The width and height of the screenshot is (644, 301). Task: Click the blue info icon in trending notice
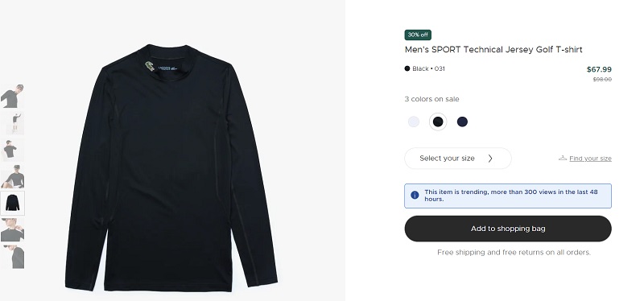coord(415,195)
